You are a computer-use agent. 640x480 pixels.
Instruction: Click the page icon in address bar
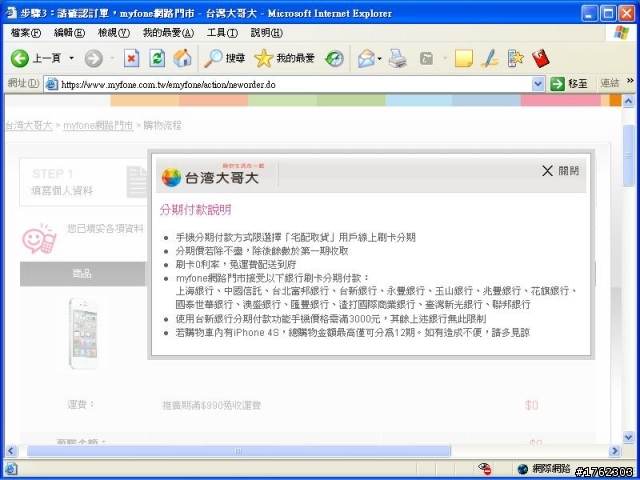52,84
